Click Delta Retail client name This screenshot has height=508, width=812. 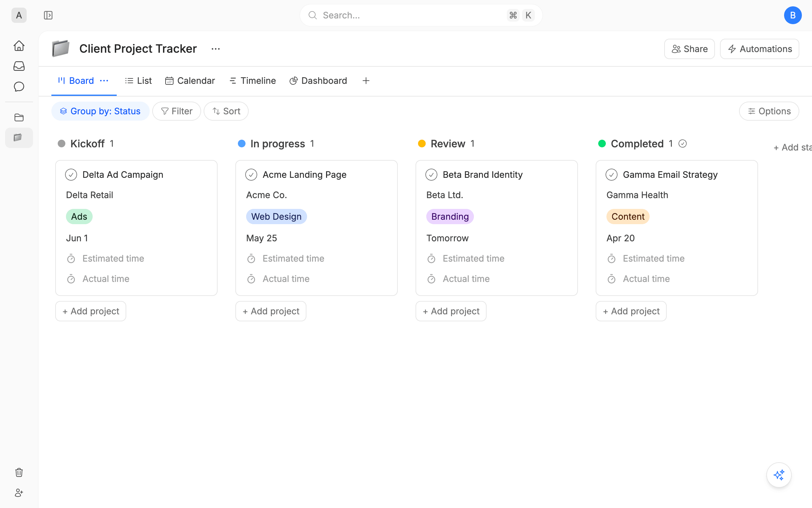pos(89,195)
